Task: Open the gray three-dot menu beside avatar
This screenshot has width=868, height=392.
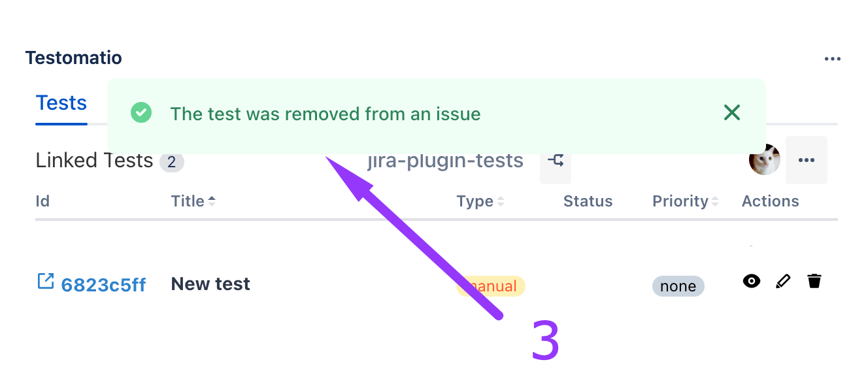Action: [x=806, y=160]
